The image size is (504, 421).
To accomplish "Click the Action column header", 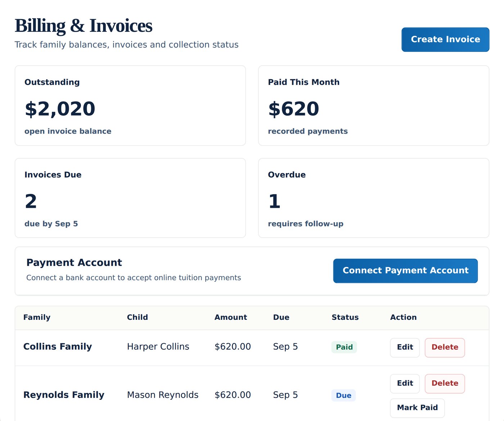I will (404, 317).
